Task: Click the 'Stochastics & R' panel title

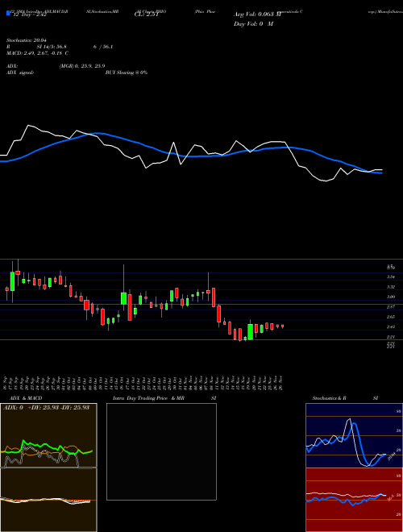Action: pos(330,398)
